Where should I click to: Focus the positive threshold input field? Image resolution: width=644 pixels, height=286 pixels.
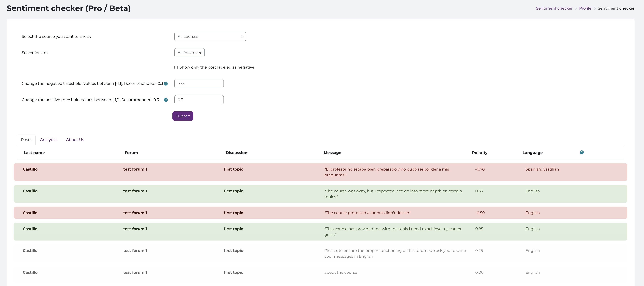(199, 100)
